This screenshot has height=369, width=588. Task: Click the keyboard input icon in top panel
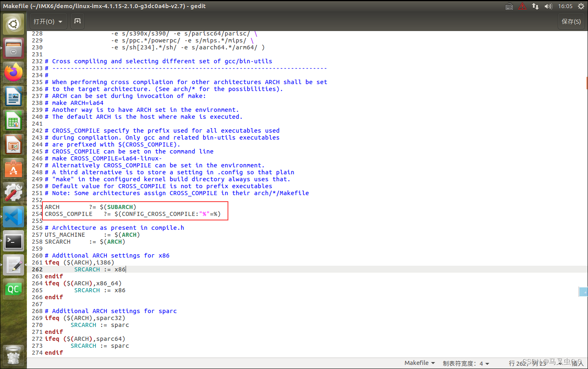tap(509, 6)
